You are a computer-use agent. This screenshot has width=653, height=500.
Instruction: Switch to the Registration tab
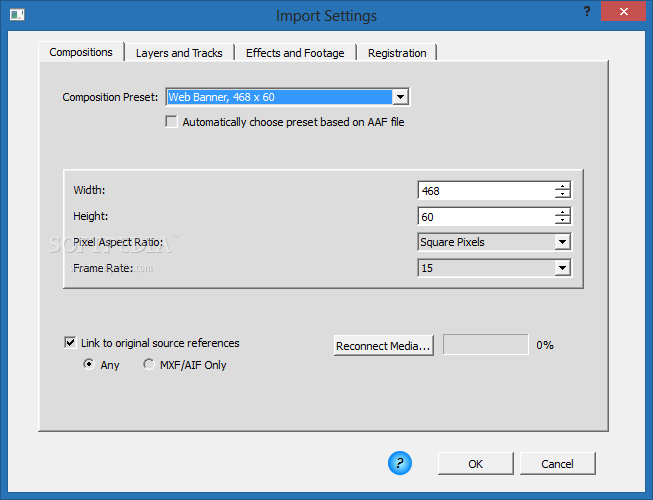coord(397,53)
